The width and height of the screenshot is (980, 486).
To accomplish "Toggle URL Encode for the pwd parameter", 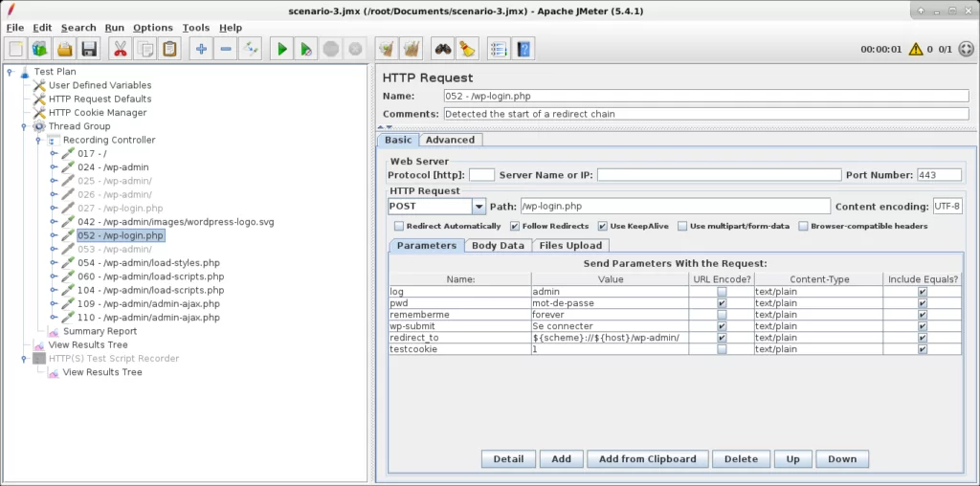I will click(722, 302).
